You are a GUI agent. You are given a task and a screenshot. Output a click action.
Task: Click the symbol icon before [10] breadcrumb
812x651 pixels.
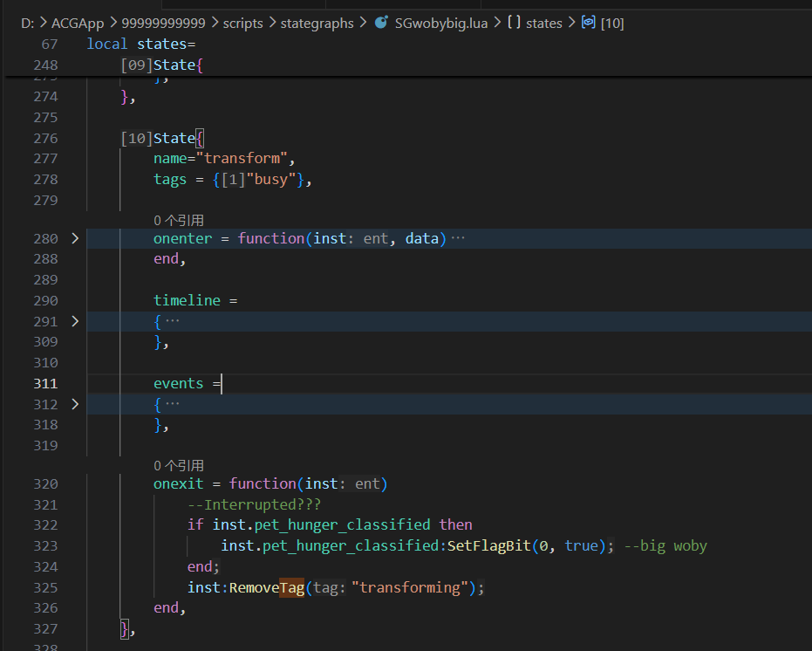coord(589,24)
